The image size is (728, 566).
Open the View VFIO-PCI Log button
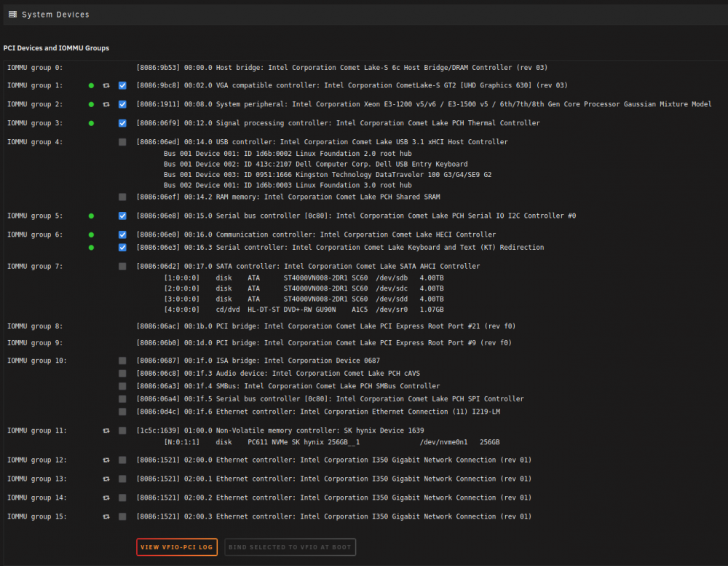tap(177, 547)
